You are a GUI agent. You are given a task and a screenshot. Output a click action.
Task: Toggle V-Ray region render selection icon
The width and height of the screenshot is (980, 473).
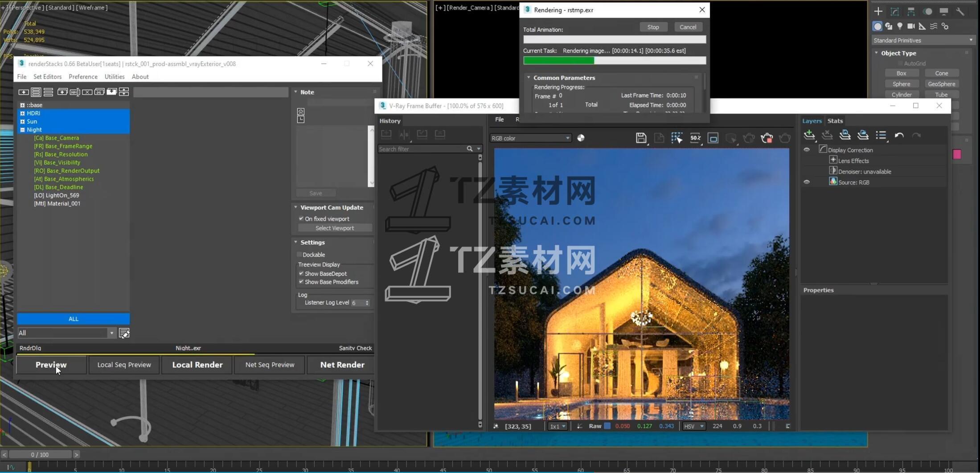click(x=677, y=138)
